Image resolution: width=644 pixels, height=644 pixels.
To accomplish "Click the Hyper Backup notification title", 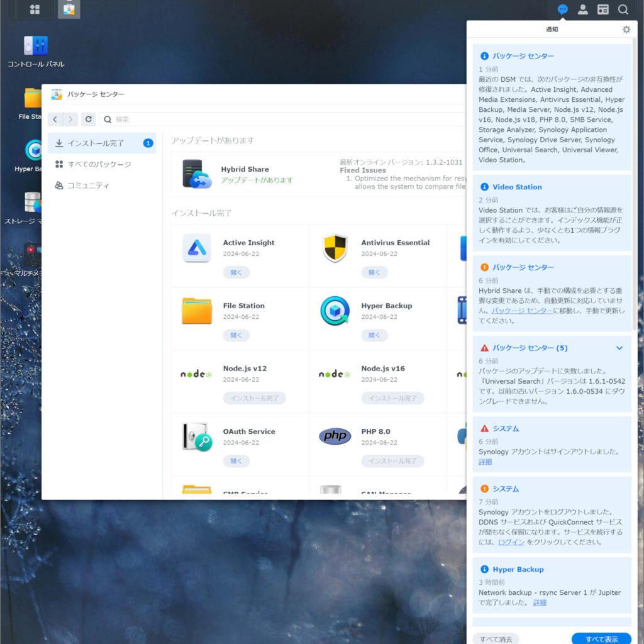I will pos(518,570).
